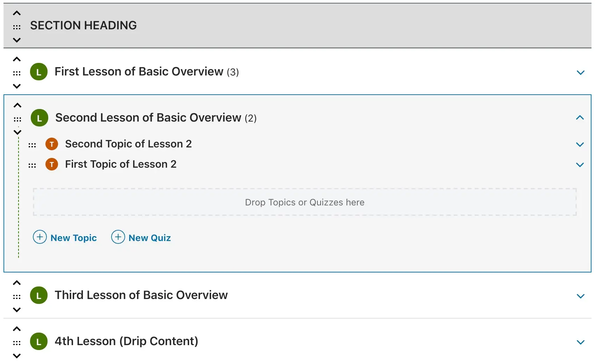595x364 pixels.
Task: Select the lesson icon beside Second Lesson of Basic Overview
Action: (x=39, y=118)
